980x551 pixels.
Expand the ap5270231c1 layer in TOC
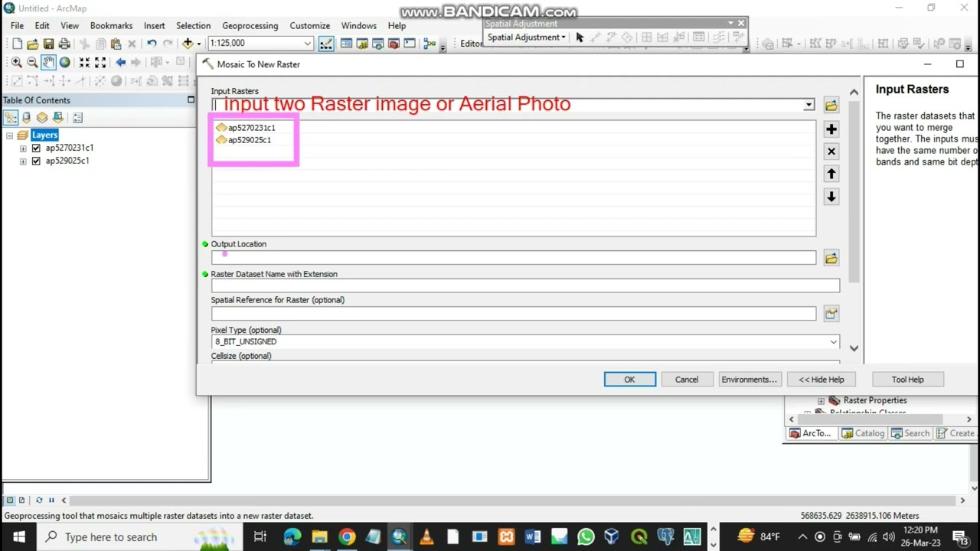click(23, 148)
